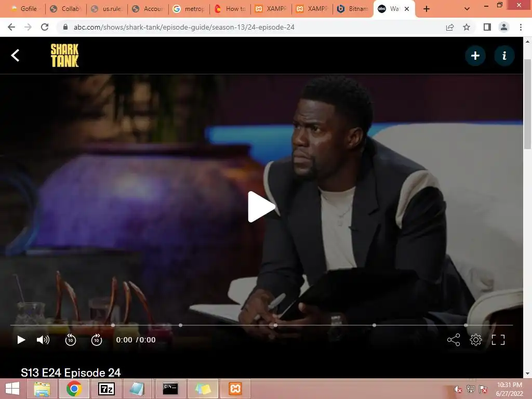Switch to the second XAMPP tab
This screenshot has width=532, height=399.
point(312,9)
